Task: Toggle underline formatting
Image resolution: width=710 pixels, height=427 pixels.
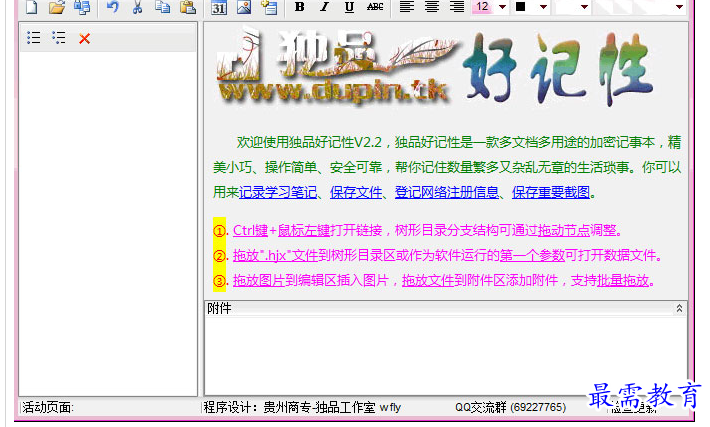Action: (x=349, y=7)
